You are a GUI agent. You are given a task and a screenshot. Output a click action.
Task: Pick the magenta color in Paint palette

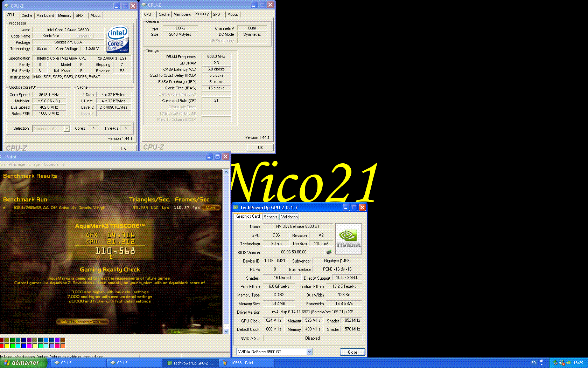29,346
